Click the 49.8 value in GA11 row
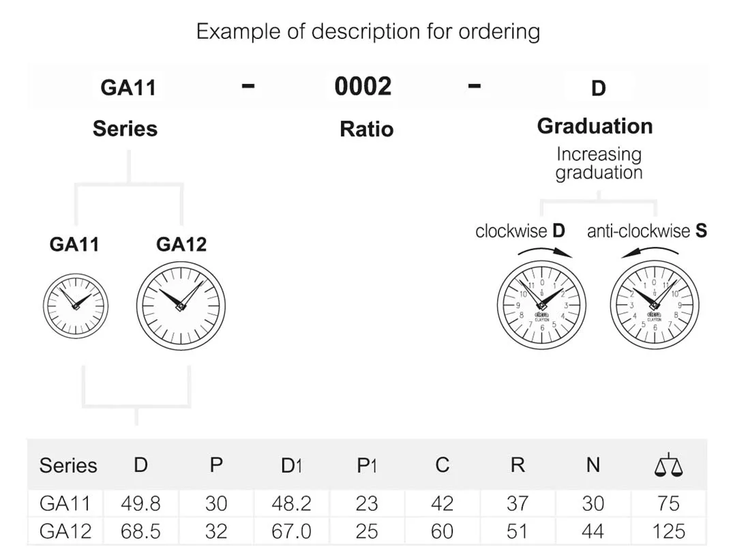733x560 pixels. pyautogui.click(x=140, y=503)
